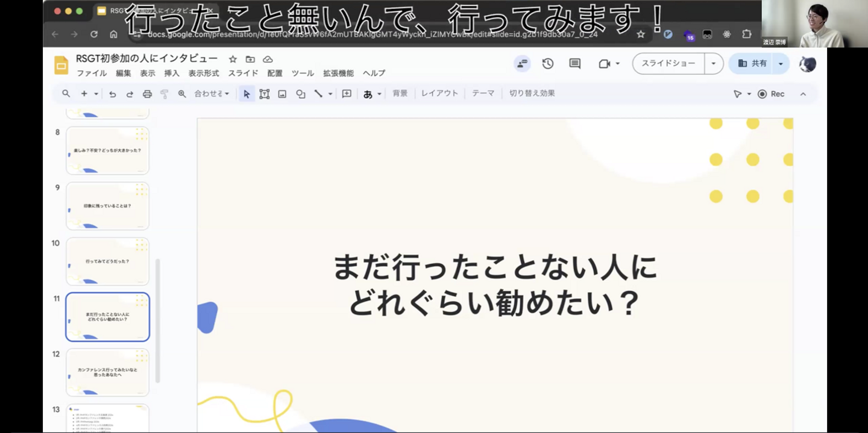
Task: Open share options dropdown arrow
Action: tap(781, 64)
